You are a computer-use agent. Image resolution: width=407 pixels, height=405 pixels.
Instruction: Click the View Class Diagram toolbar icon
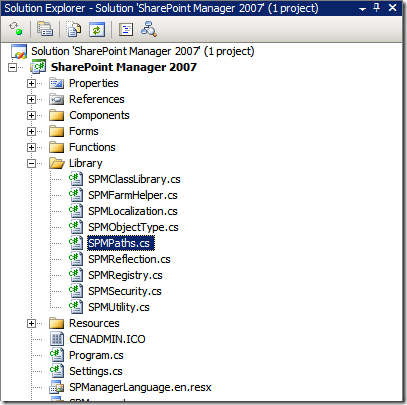click(149, 29)
